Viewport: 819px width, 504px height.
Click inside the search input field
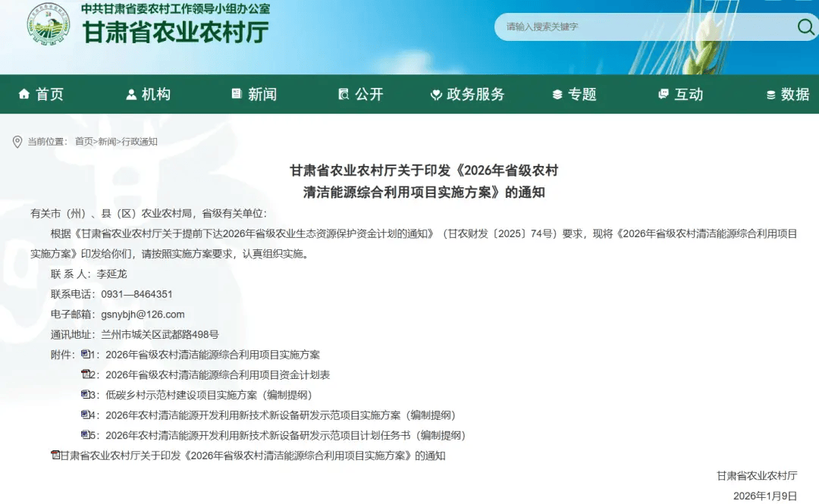pos(645,27)
